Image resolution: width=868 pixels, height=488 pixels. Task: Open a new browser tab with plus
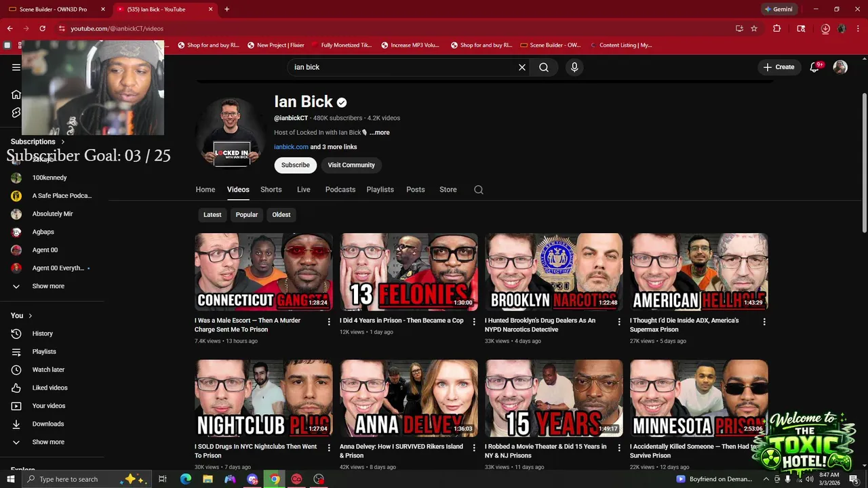click(x=226, y=9)
